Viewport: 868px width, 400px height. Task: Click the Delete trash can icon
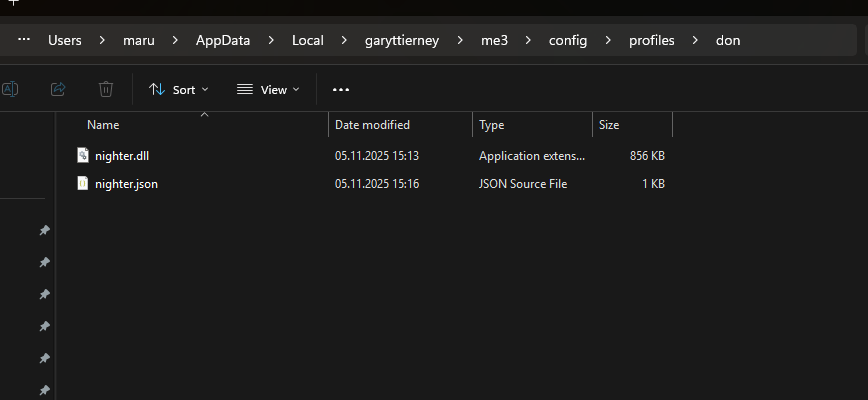tap(106, 89)
